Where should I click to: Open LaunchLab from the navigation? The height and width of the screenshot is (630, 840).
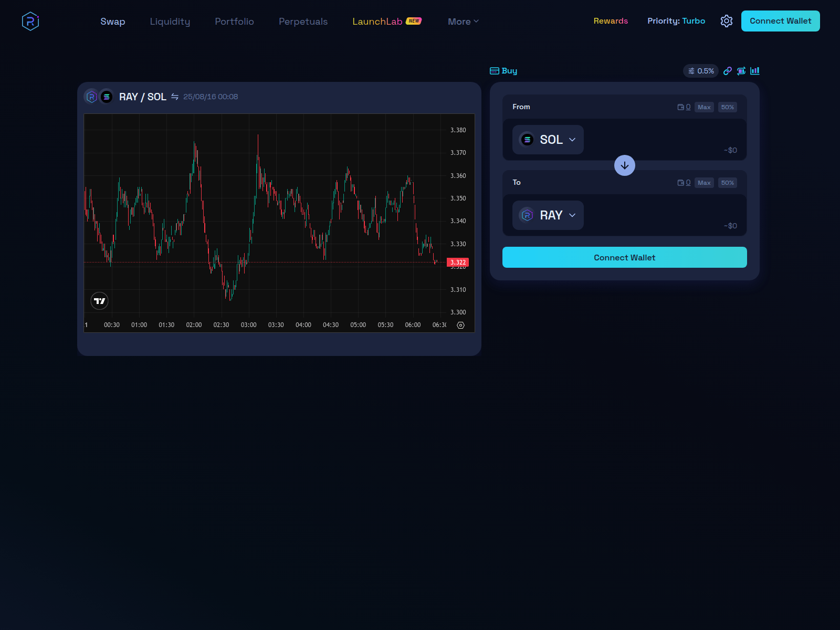[x=387, y=22]
